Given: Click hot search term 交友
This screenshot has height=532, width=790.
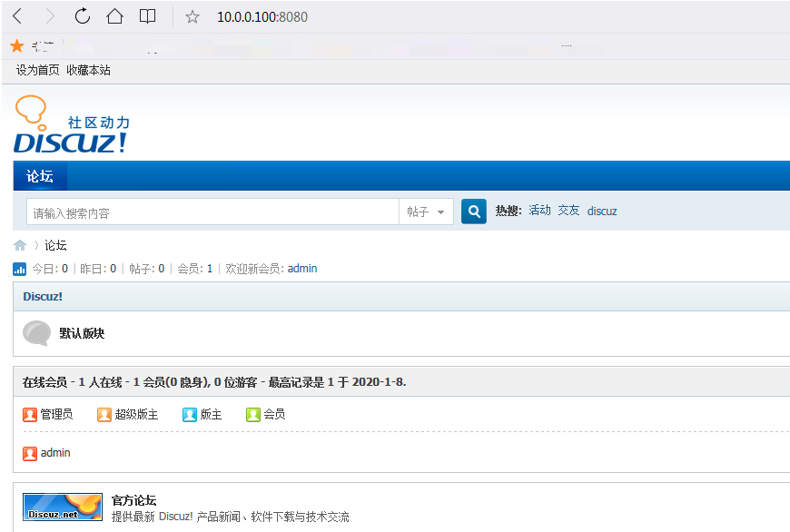Looking at the screenshot, I should pyautogui.click(x=568, y=211).
